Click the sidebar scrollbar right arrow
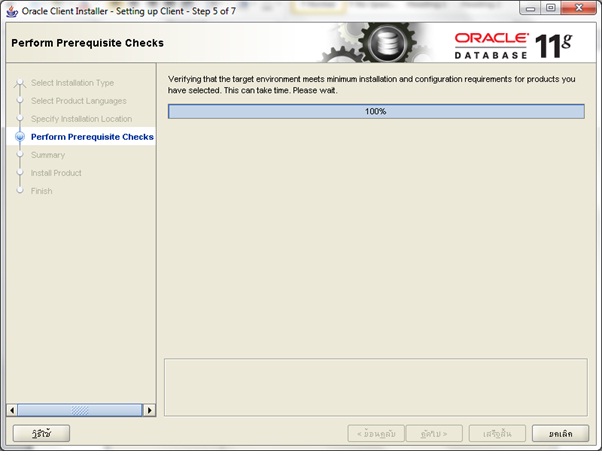This screenshot has height=455, width=602. pyautogui.click(x=149, y=410)
